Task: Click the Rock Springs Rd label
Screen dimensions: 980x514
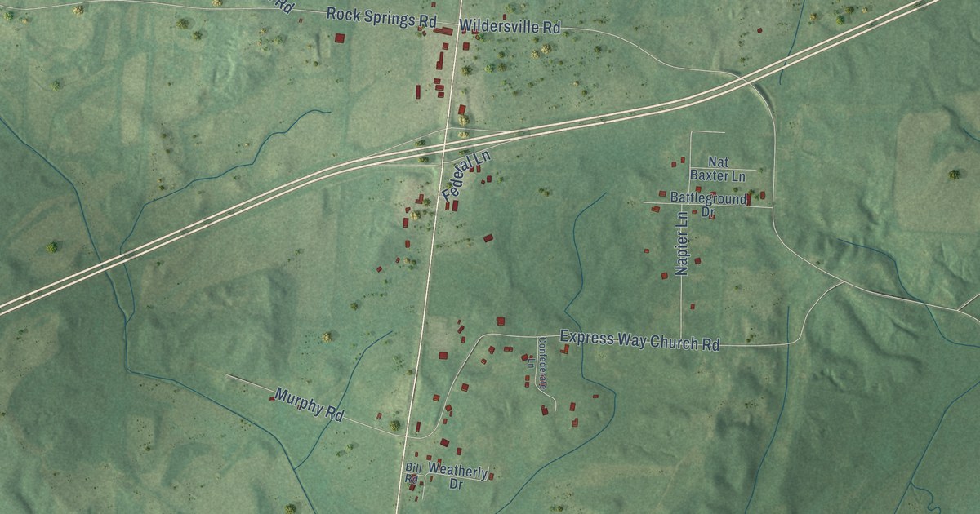Action: pos(381,16)
